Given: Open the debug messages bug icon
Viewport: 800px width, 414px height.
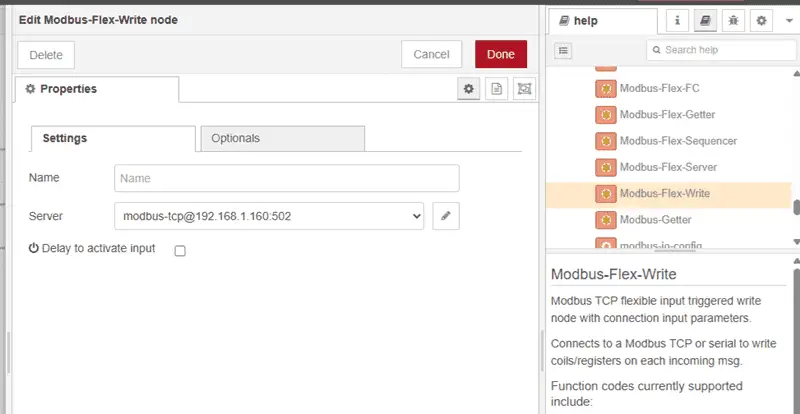Looking at the screenshot, I should [733, 21].
